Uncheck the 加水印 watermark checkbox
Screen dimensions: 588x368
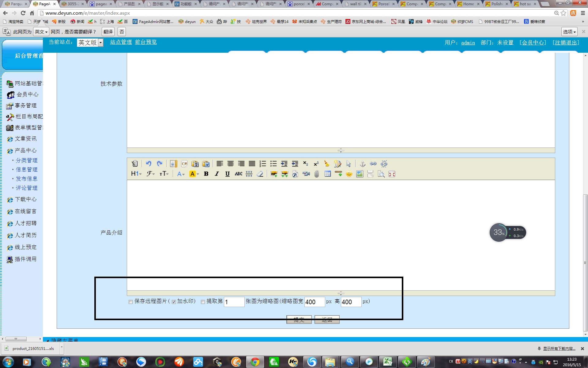coord(174,302)
